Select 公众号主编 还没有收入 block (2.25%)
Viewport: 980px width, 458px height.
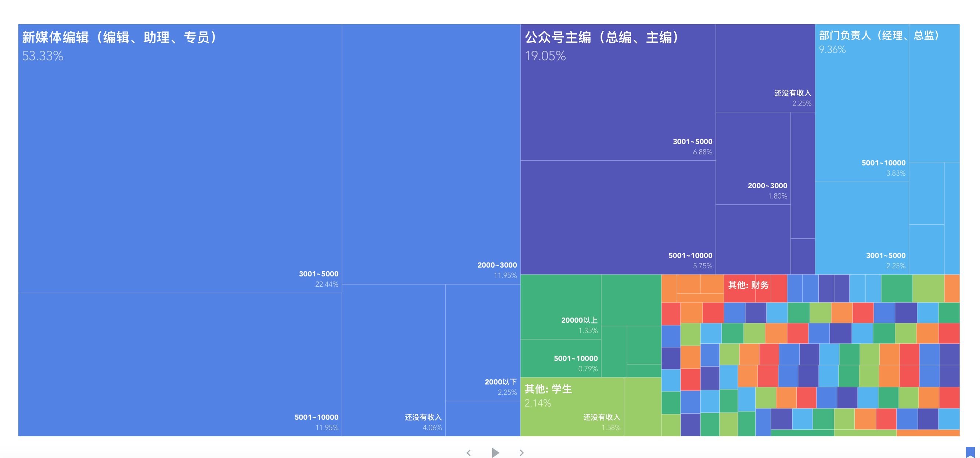765,68
